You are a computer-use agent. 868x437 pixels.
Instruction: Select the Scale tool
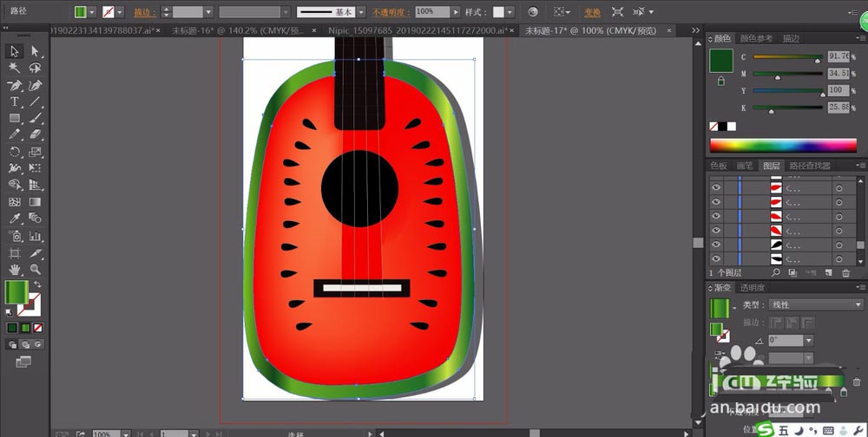coord(36,152)
